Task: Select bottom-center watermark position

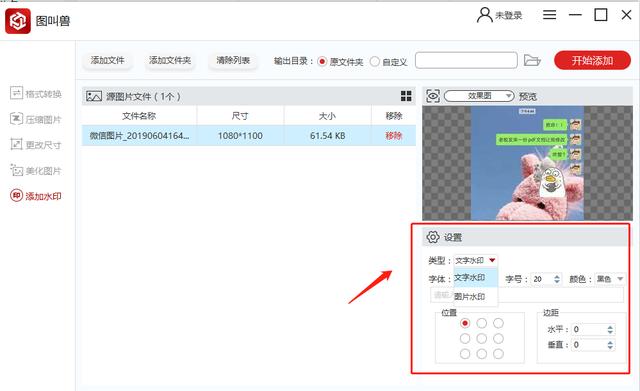Action: click(x=482, y=354)
